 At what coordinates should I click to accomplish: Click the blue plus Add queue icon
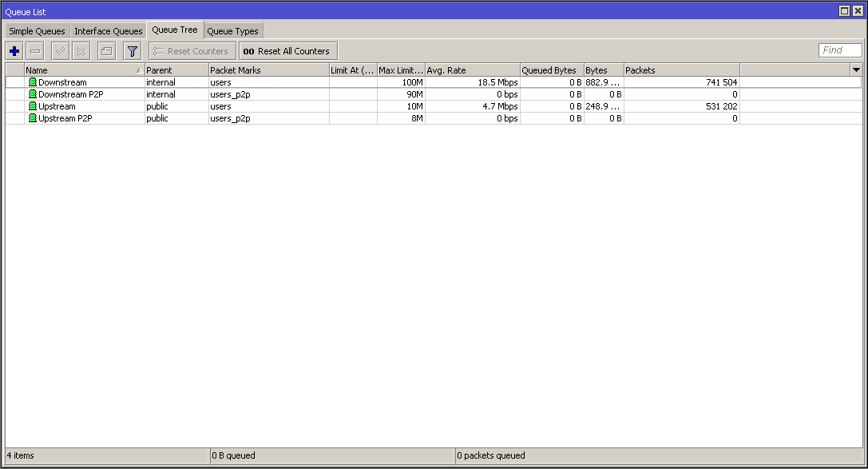pyautogui.click(x=14, y=51)
